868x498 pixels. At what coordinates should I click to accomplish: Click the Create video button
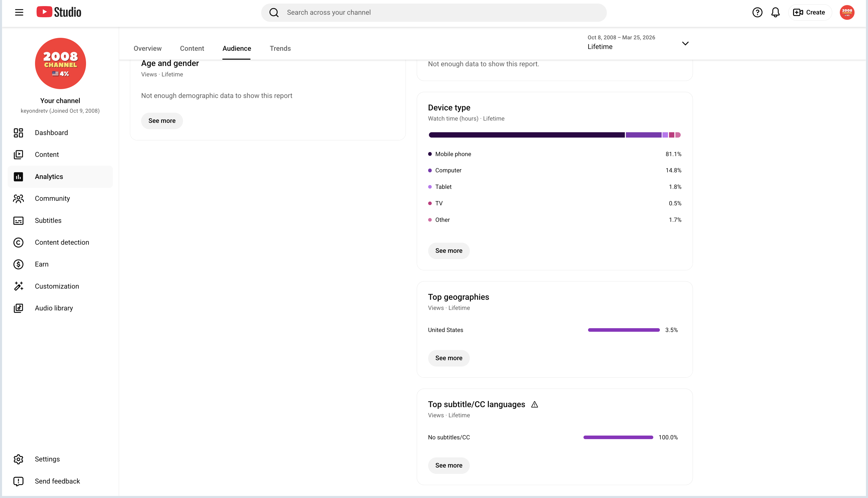[x=810, y=13]
